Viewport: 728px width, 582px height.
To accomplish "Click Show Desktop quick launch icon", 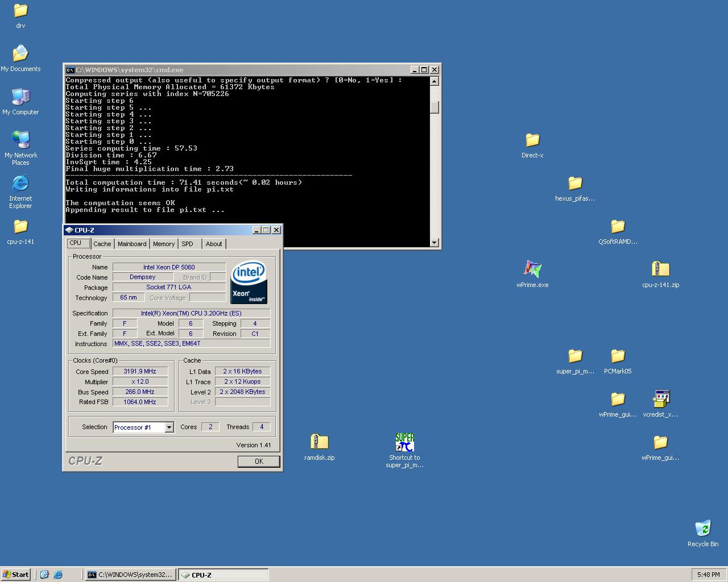I will pyautogui.click(x=44, y=575).
